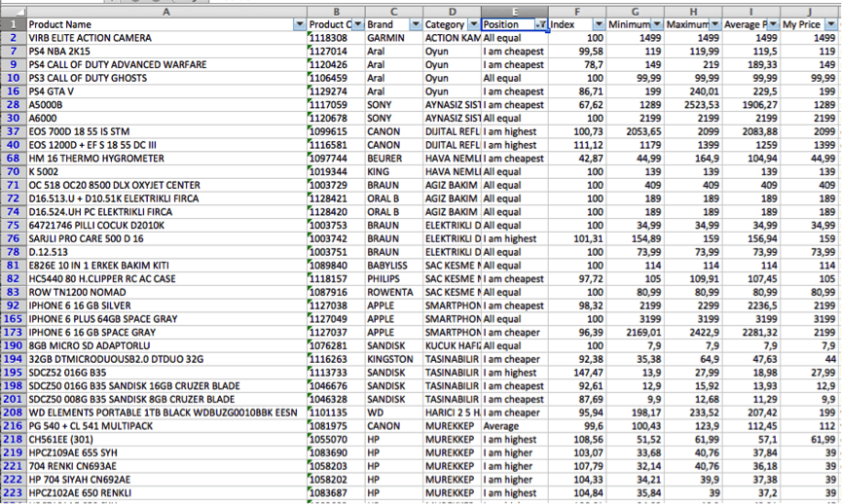Select column A by its header
Image resolution: width=842 pixels, height=504 pixels.
(x=165, y=11)
